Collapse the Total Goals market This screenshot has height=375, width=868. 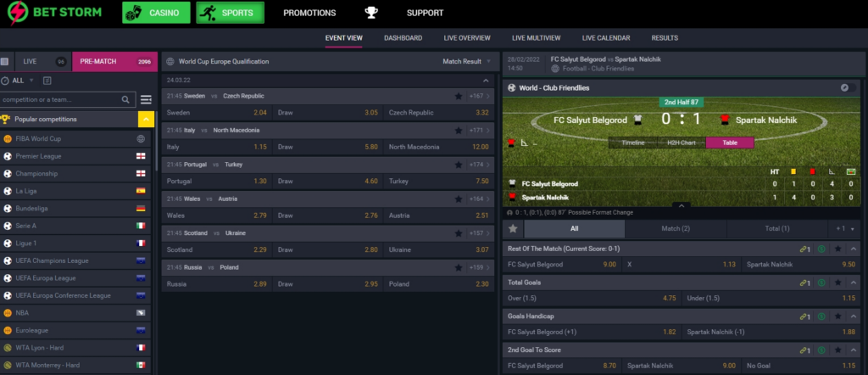853,283
